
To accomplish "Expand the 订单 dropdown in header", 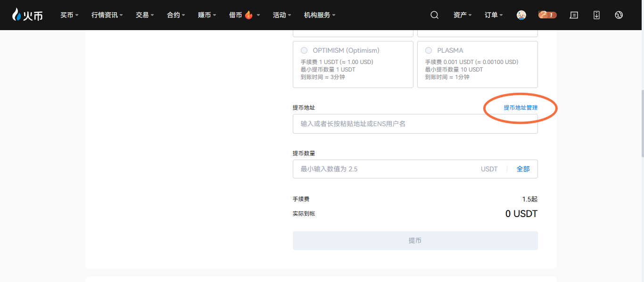I will 494,15.
